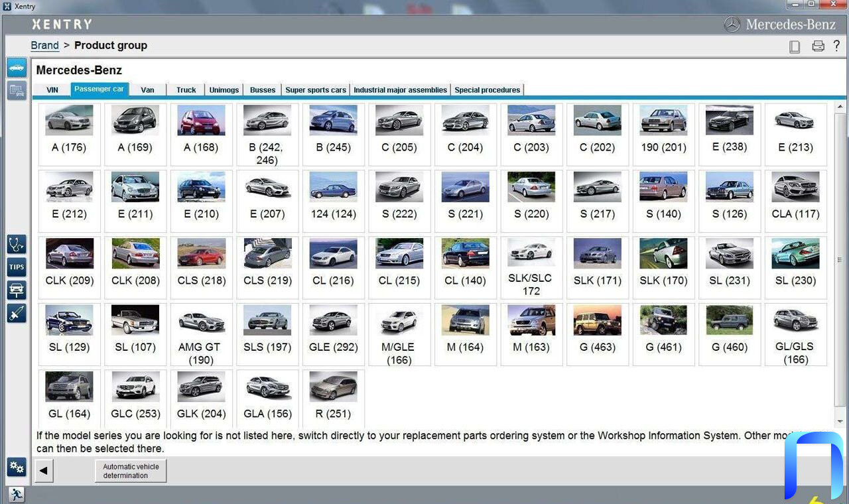Select the GLE (292) model

coord(333,334)
